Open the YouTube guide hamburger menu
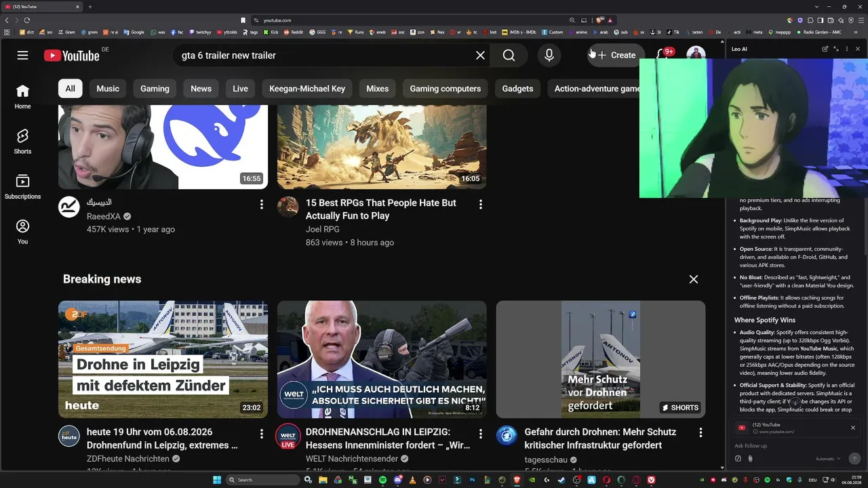The image size is (868, 488). click(22, 56)
